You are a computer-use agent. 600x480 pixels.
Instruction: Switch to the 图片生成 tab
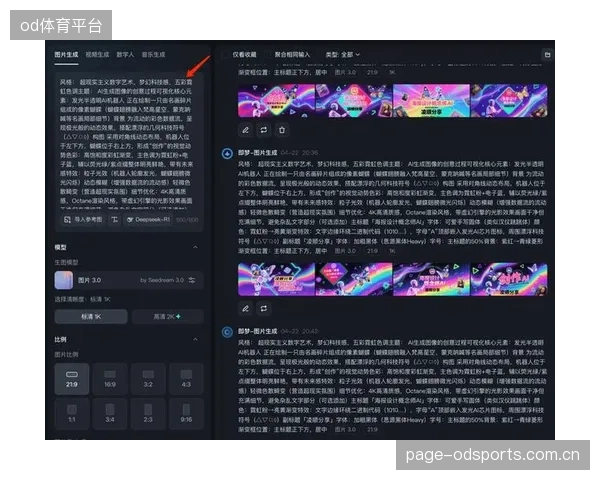66,54
